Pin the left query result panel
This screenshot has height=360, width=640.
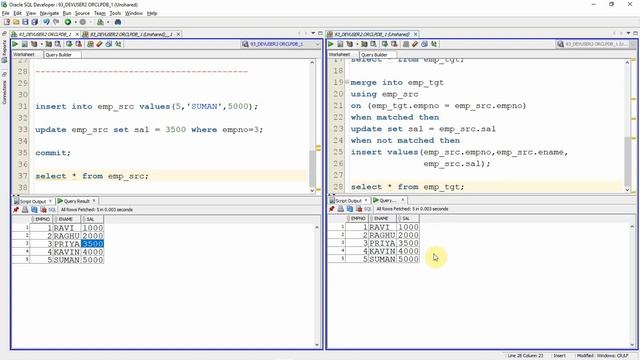tap(16, 210)
